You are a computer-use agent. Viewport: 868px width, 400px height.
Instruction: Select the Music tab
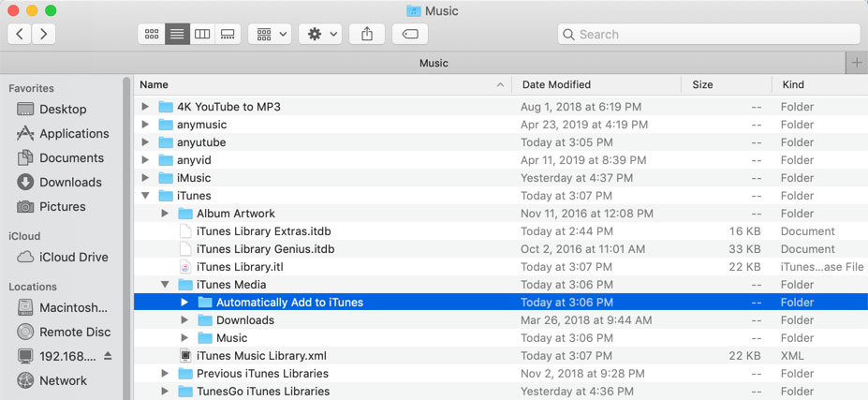(x=423, y=63)
